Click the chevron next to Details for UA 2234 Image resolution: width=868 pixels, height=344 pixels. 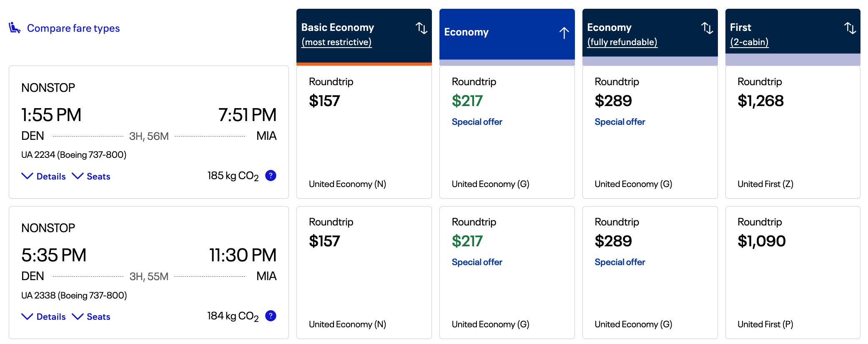click(27, 176)
